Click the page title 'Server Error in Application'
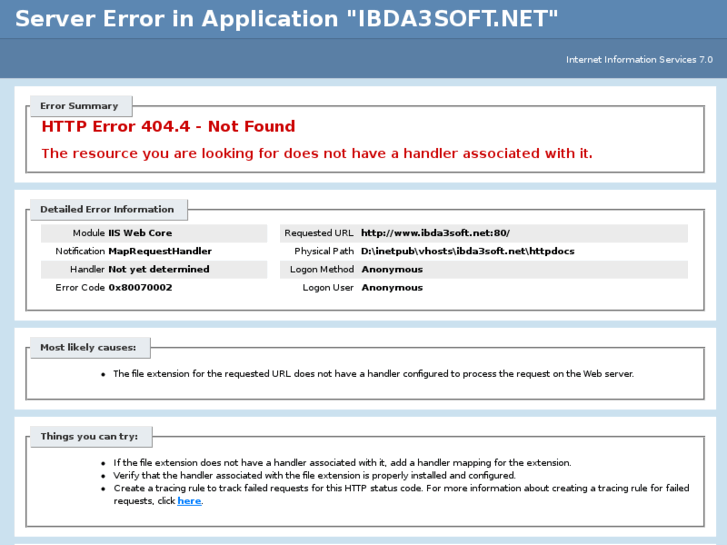 (x=286, y=19)
